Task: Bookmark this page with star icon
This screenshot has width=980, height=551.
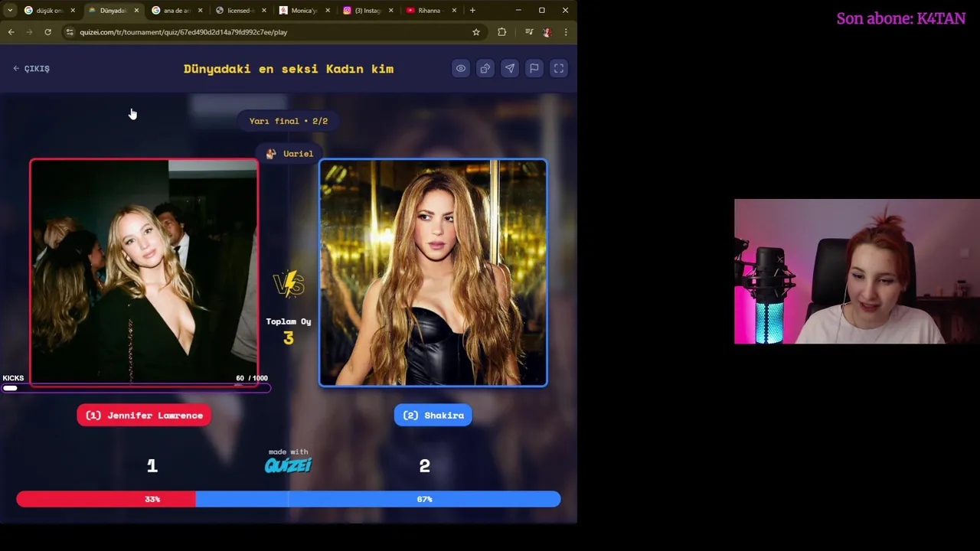Action: (x=475, y=32)
